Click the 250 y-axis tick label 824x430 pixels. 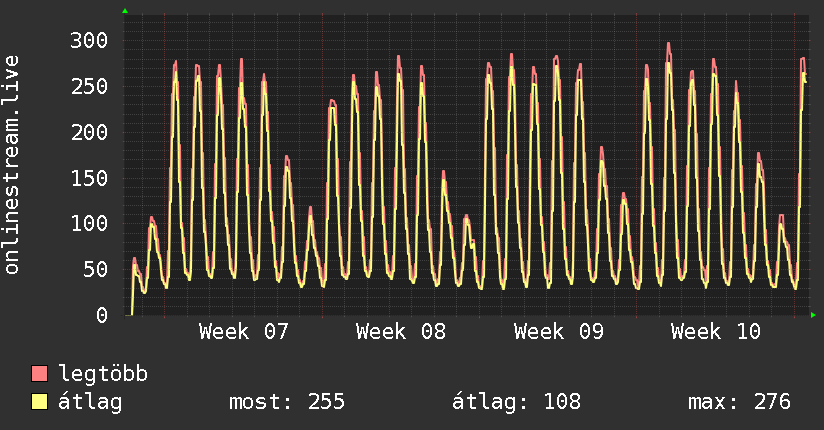coord(89,86)
